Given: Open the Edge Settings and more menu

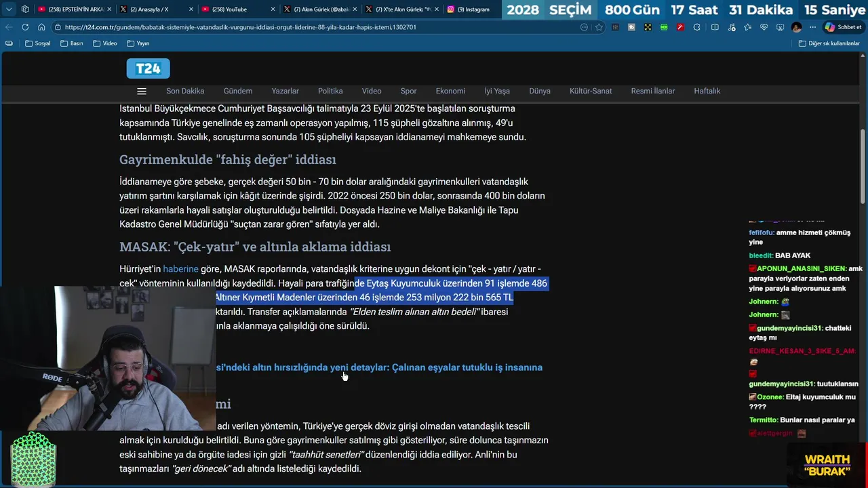Looking at the screenshot, I should (812, 27).
